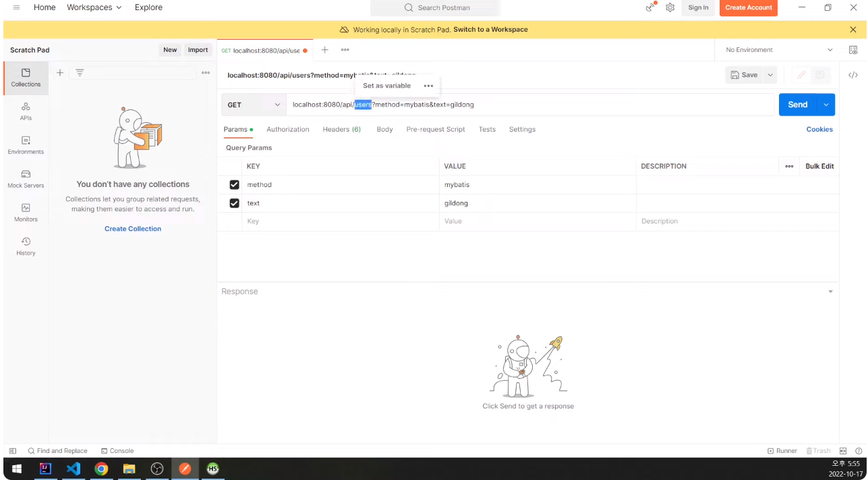Screen dimensions: 868x480
Task: Click the satellite sync status icon
Action: pyautogui.click(x=650, y=7)
